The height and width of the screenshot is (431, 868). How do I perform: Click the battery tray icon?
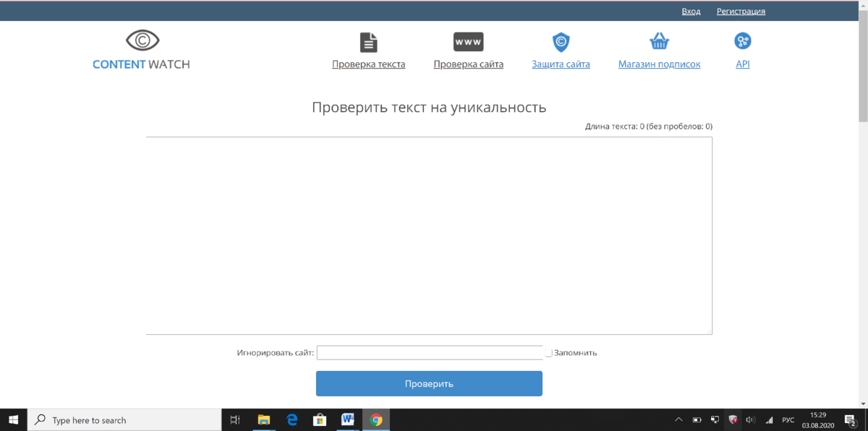click(x=697, y=419)
